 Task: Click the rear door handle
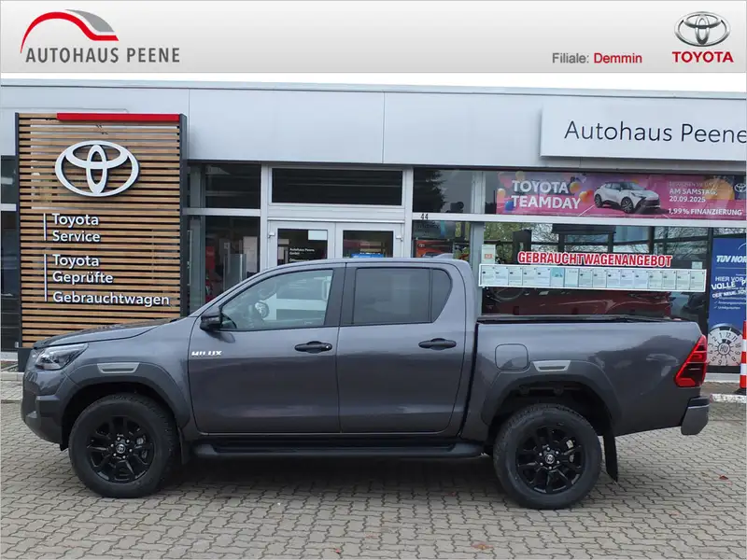point(437,343)
